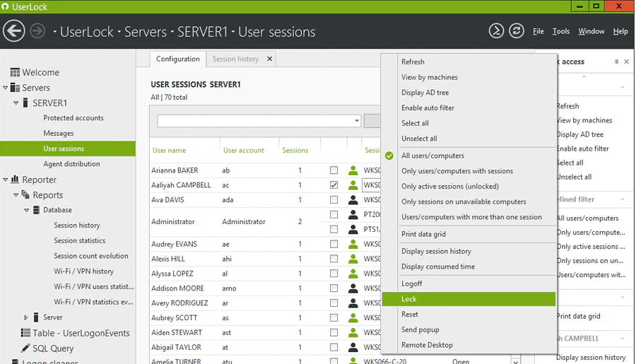Click the Database icon in tree

coord(36,210)
